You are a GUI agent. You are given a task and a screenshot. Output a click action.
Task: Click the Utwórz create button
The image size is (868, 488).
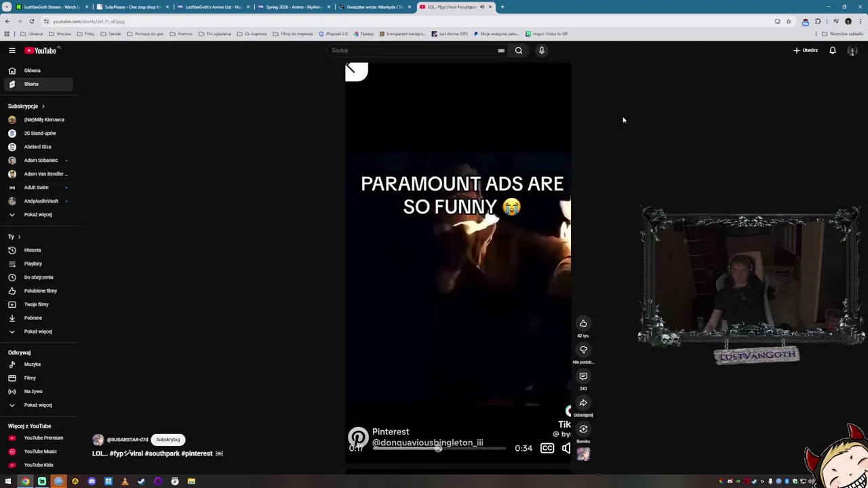click(806, 50)
